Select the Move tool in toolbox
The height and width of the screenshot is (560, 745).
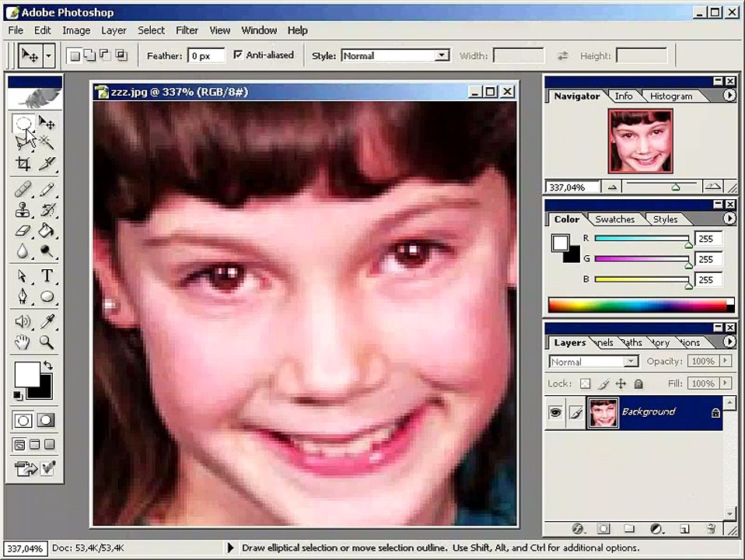(47, 123)
